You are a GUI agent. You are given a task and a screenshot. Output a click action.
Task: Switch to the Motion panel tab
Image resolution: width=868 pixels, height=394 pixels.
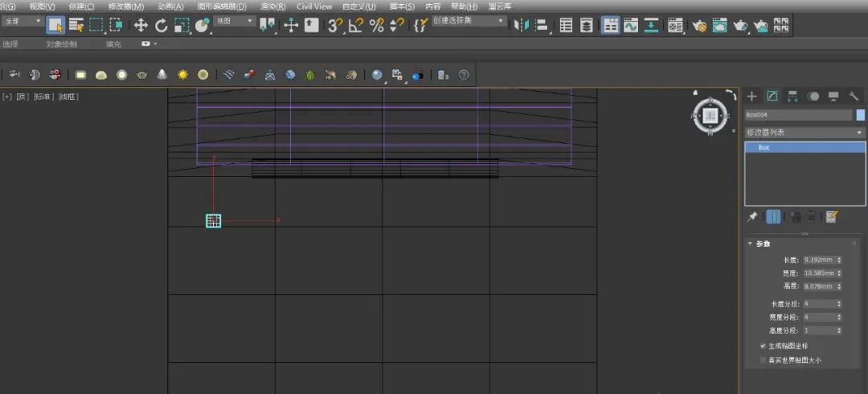tap(813, 96)
